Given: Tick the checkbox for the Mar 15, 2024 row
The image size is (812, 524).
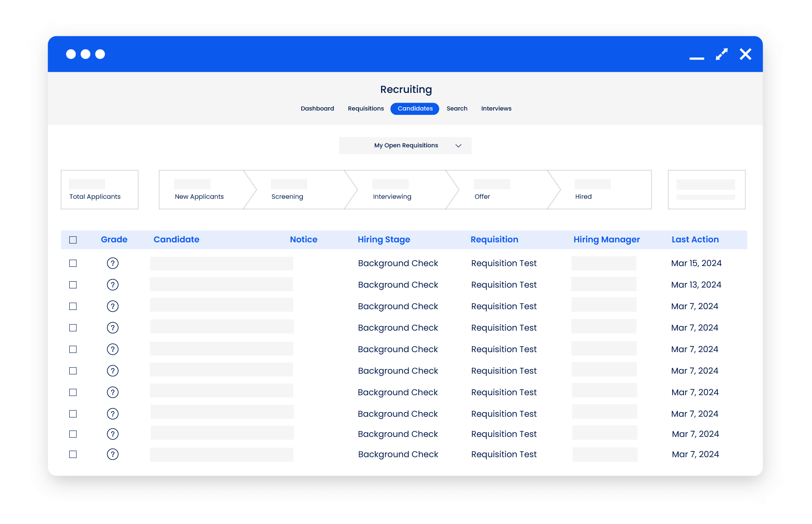Looking at the screenshot, I should pos(73,263).
